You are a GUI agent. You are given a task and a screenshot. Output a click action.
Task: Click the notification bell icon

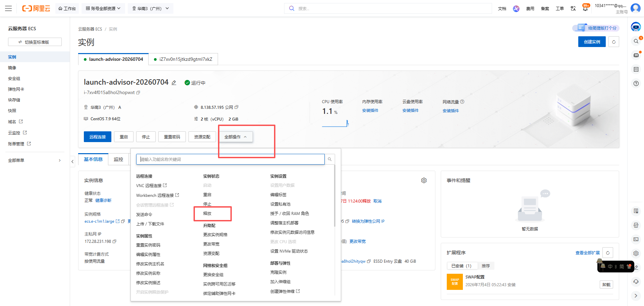point(585,8)
